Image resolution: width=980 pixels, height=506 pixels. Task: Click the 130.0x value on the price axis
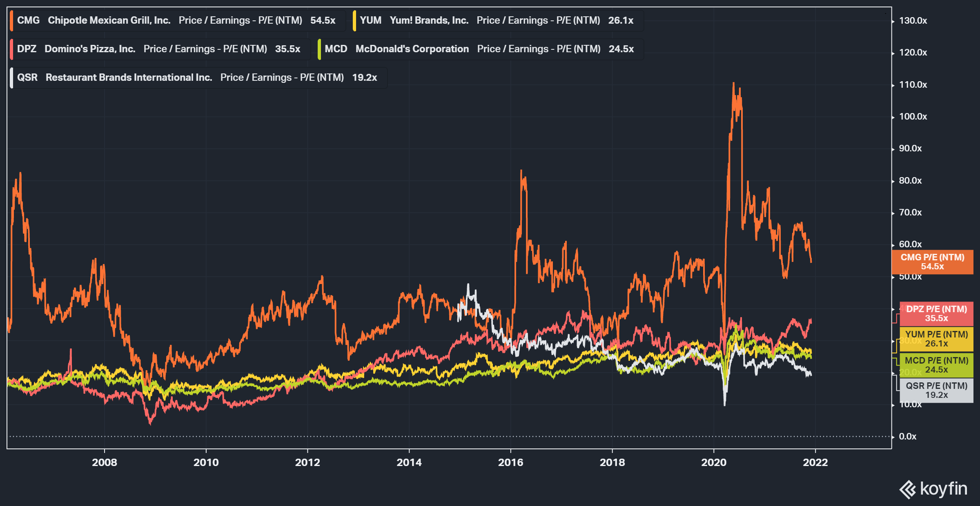[913, 20]
